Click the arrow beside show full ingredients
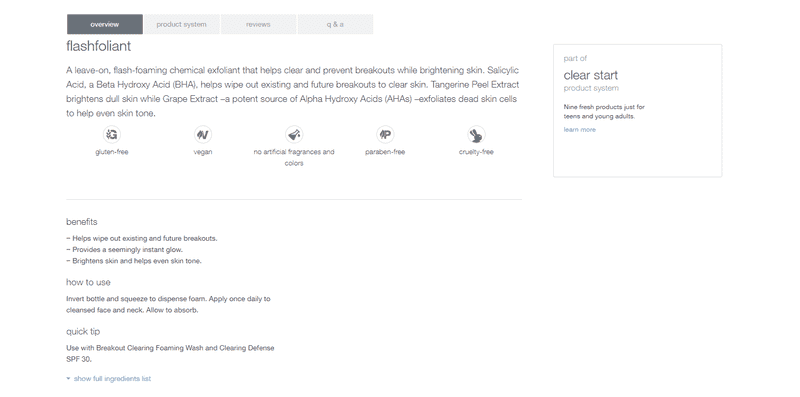Viewport: 800px width, 397px height. pos(68,379)
